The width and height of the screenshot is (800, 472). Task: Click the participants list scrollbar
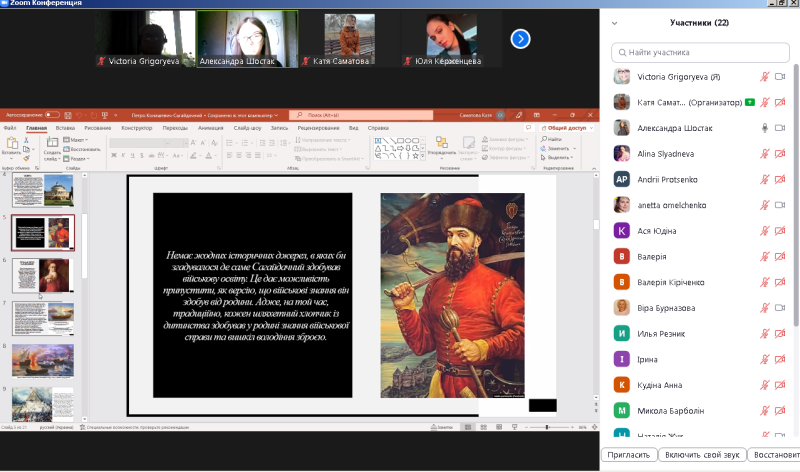[796, 194]
